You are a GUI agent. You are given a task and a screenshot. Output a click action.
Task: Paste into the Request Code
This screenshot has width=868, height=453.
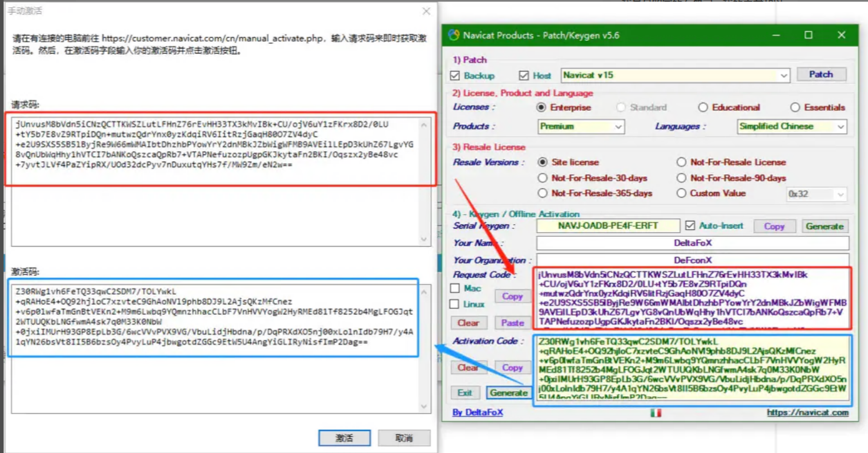coord(513,323)
